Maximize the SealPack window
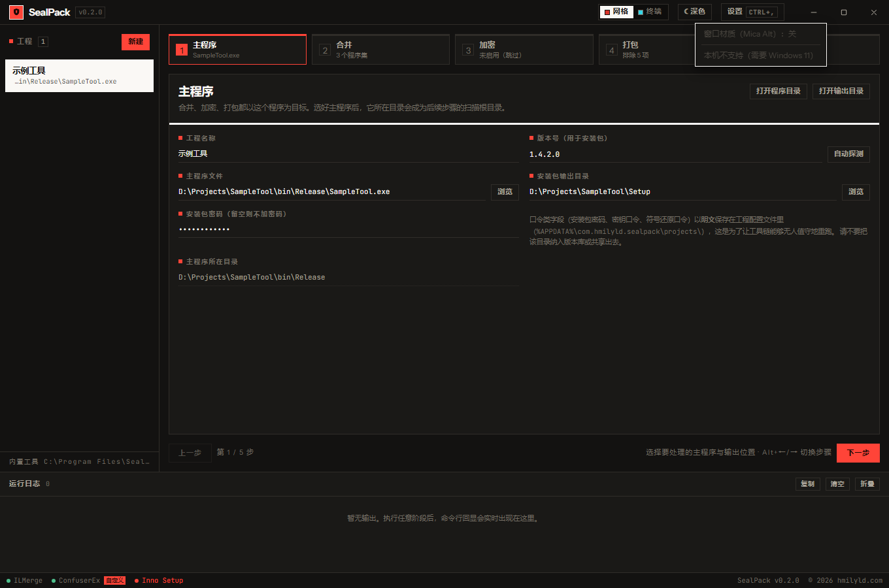 844,12
